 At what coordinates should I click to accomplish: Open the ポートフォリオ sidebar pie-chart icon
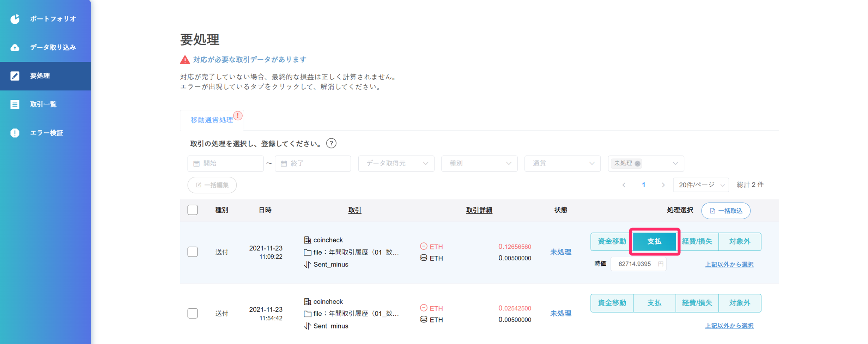pyautogui.click(x=15, y=19)
